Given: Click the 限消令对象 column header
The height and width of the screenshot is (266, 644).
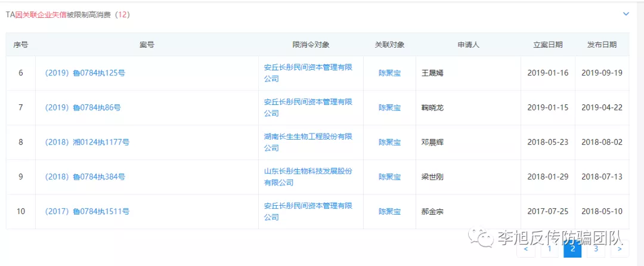Looking at the screenshot, I should pyautogui.click(x=311, y=45).
